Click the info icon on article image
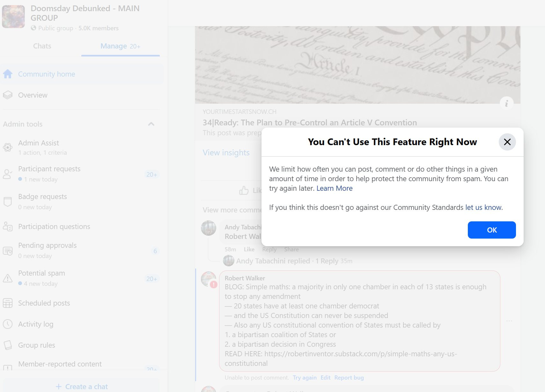Image resolution: width=545 pixels, height=392 pixels. coord(506,103)
